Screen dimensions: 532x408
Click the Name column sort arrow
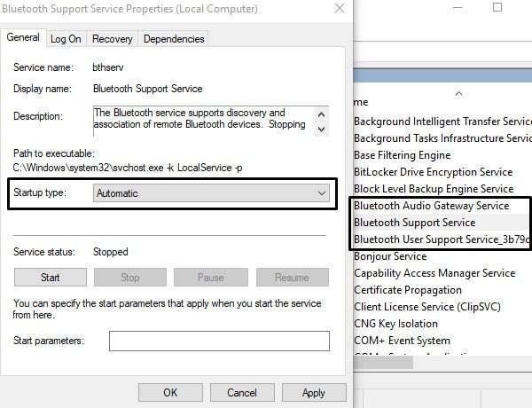pyautogui.click(x=458, y=93)
